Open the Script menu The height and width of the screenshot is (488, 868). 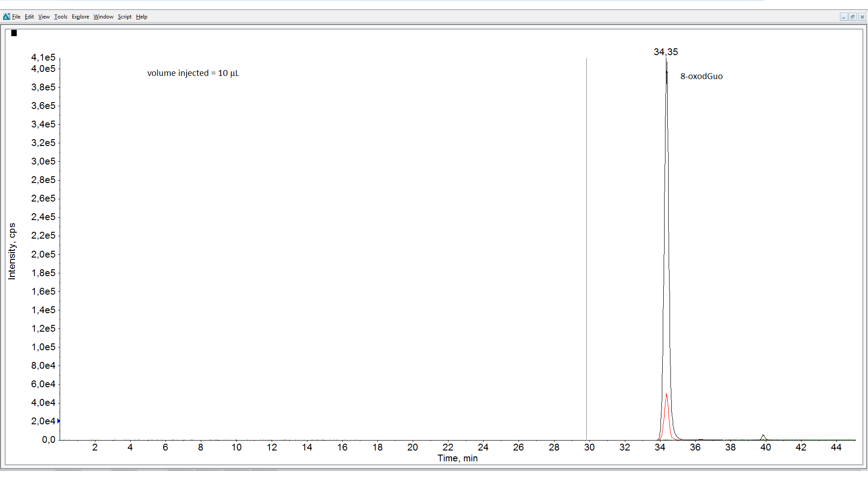click(x=125, y=17)
